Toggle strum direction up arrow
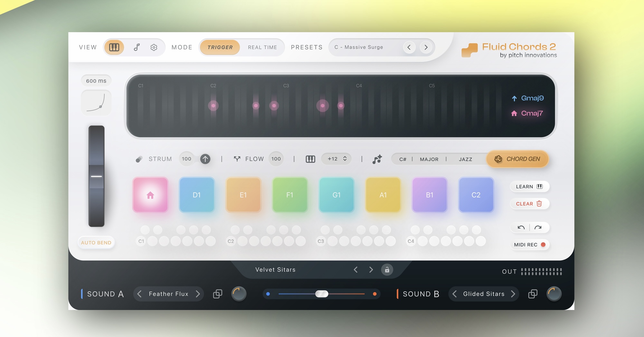Screen dimensions: 644x337 click(x=205, y=159)
